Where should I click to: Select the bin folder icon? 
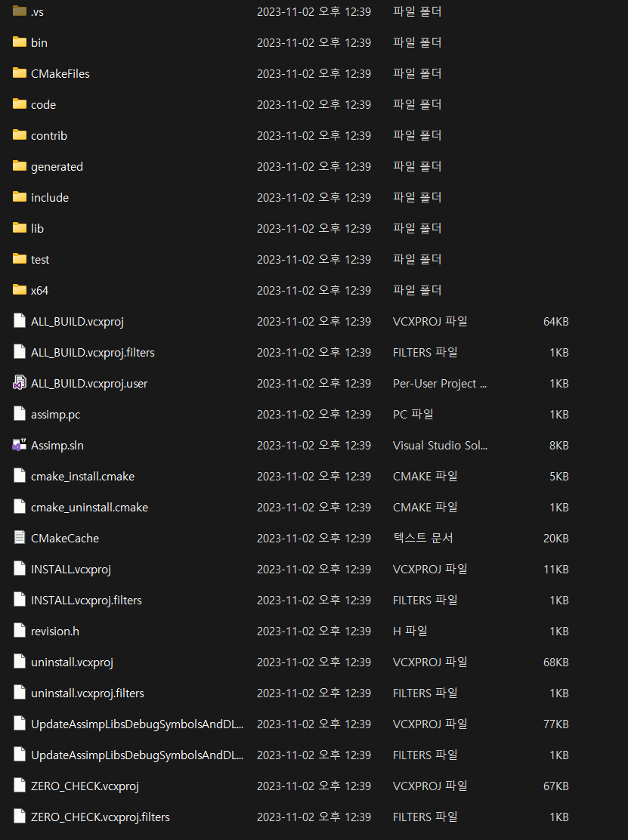click(20, 42)
